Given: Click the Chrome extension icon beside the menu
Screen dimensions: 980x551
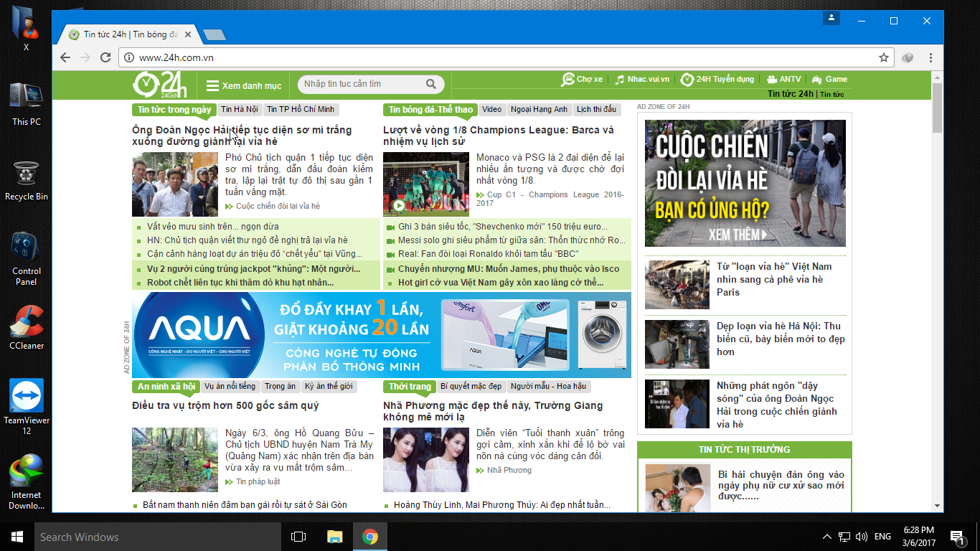Looking at the screenshot, I should [x=908, y=57].
